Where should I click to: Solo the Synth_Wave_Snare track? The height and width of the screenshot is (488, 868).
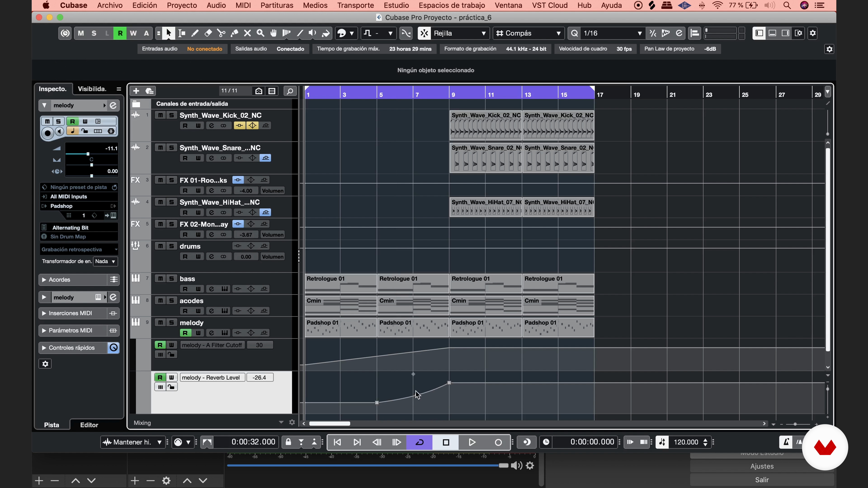[x=172, y=148]
